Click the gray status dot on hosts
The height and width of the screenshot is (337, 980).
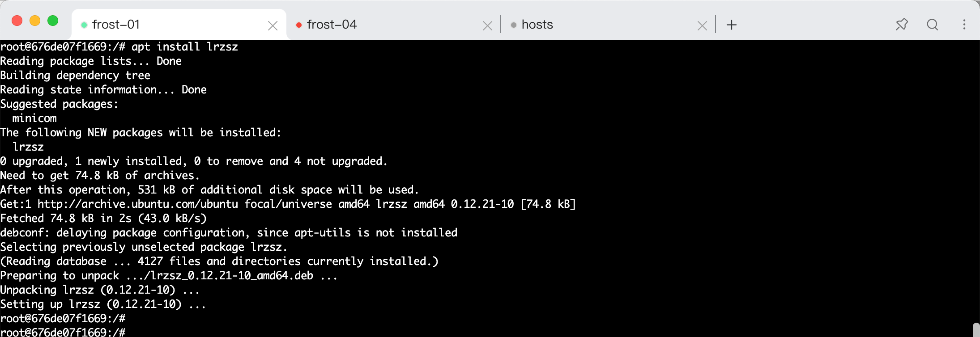tap(514, 25)
